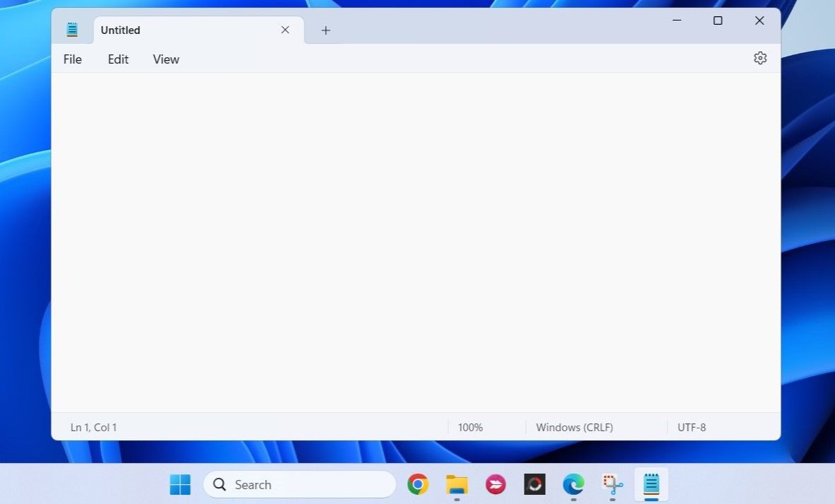
Task: Open the dark-tiled app on the taskbar
Action: pos(534,484)
